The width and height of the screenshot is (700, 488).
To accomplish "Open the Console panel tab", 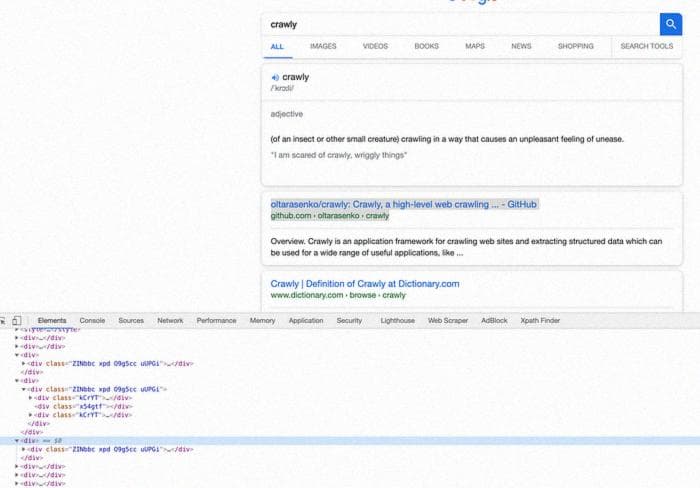I will pos(92,321).
